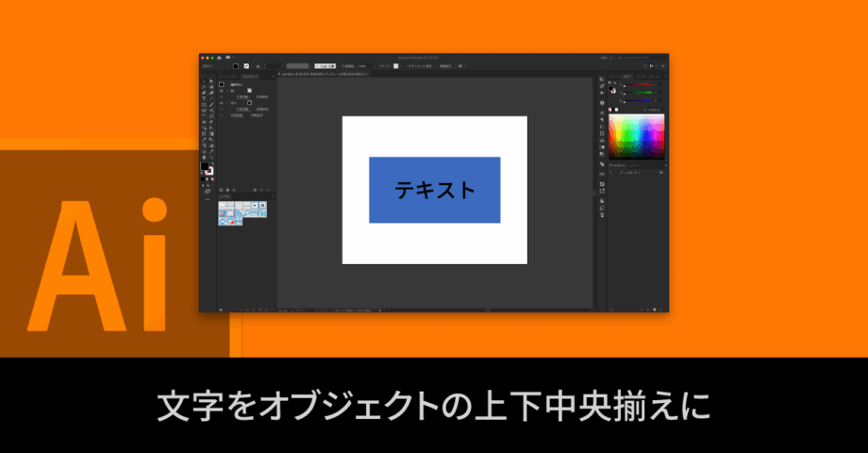Image resolution: width=868 pixels, height=453 pixels.
Task: Select the Blend tool
Action: [211, 140]
